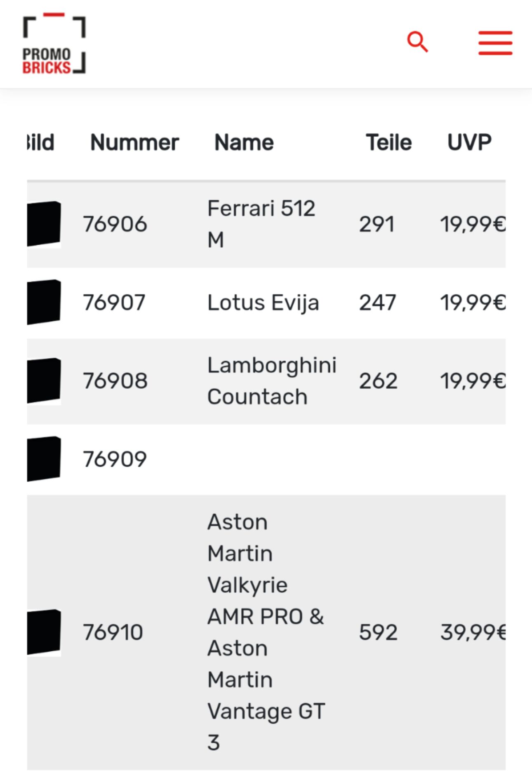Open thumbnail image for set 76907
Viewport: 532px width, 771px height.
[x=44, y=302]
